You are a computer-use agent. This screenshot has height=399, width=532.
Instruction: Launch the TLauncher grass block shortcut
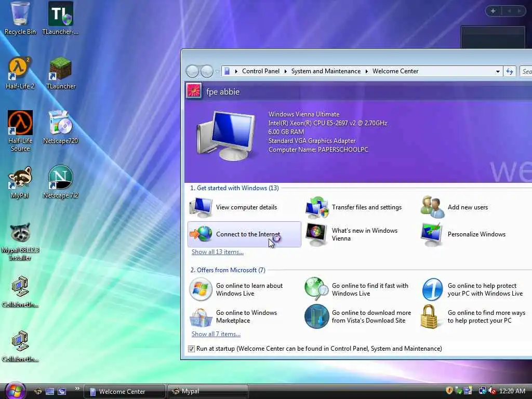60,73
